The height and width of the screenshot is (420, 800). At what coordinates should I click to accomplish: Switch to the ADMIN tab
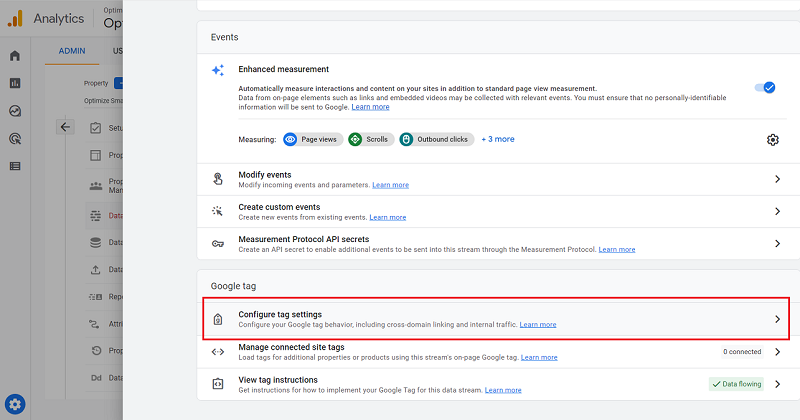(72, 51)
